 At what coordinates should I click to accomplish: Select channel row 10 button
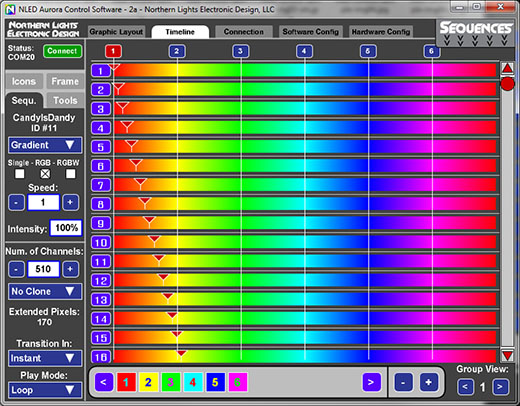tap(101, 242)
